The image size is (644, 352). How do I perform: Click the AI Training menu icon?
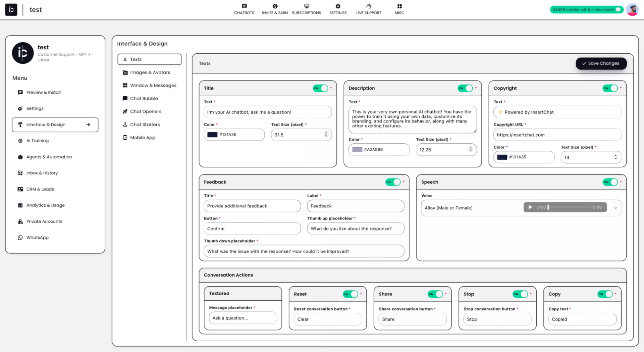click(20, 141)
